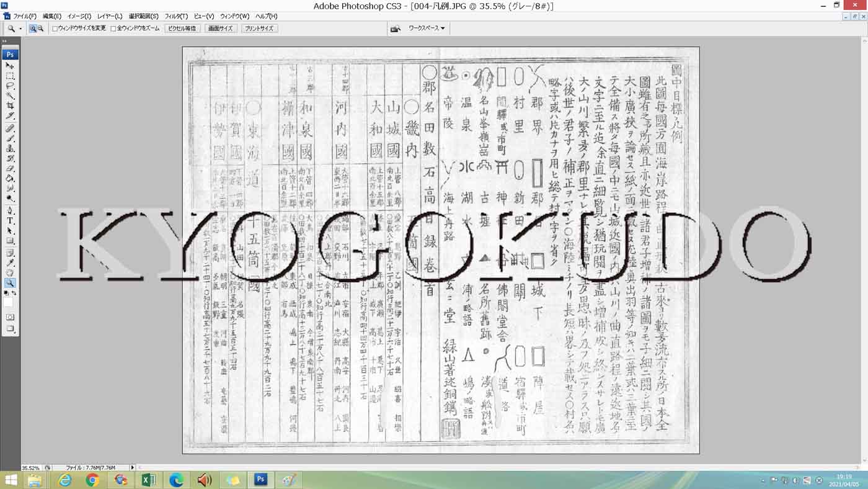Select the Lasso tool

(10, 86)
